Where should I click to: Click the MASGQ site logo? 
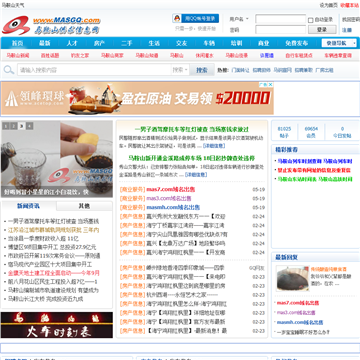tap(51, 25)
